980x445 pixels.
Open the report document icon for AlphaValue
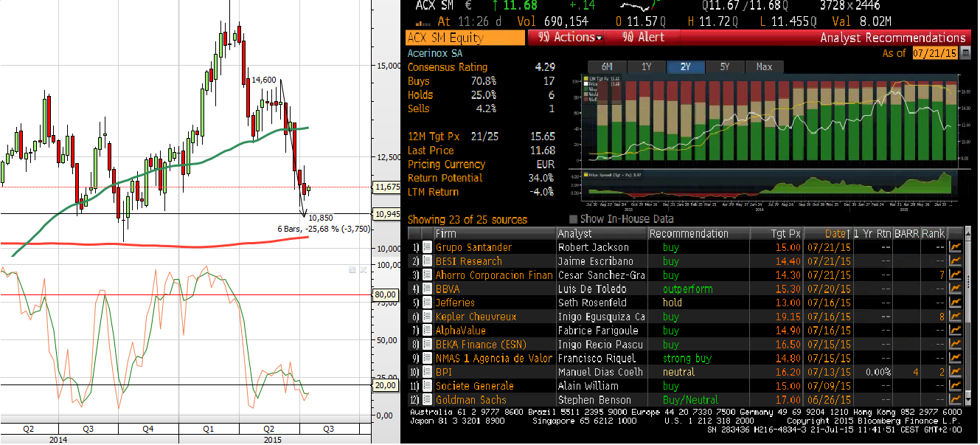pyautogui.click(x=427, y=331)
